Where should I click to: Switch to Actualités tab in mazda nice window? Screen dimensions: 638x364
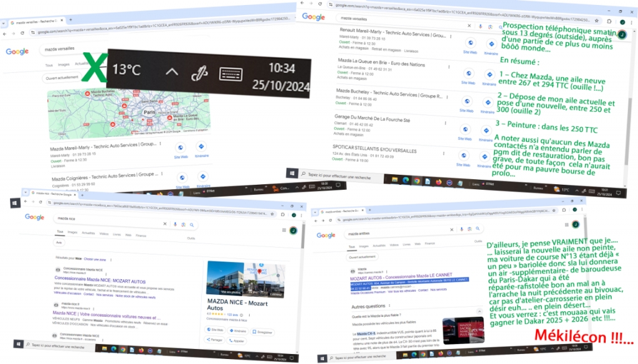[88, 233]
